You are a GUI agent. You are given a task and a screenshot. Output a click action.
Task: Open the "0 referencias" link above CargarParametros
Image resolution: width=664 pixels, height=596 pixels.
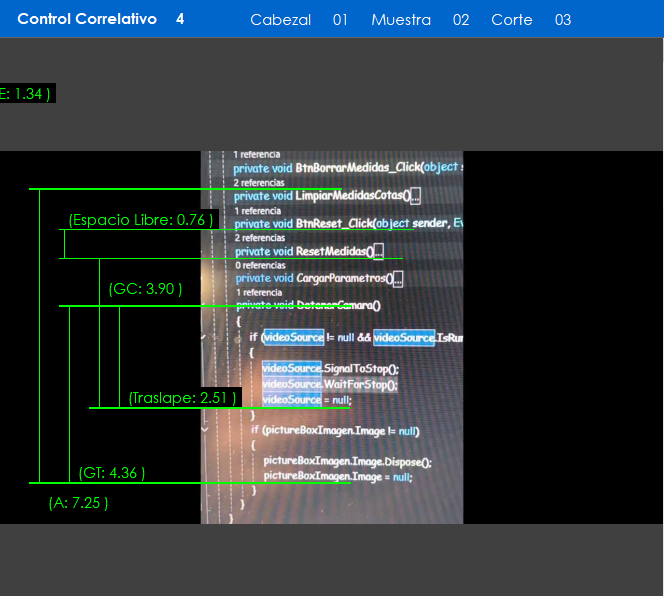pyautogui.click(x=258, y=266)
